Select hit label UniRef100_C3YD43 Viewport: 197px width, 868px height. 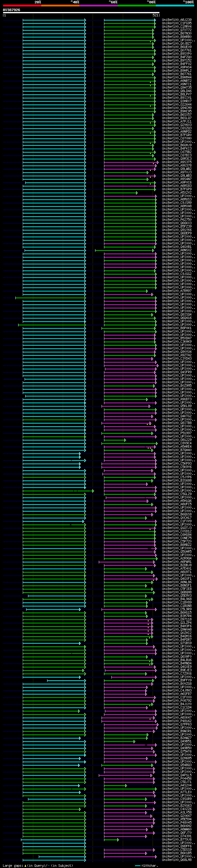point(177,358)
